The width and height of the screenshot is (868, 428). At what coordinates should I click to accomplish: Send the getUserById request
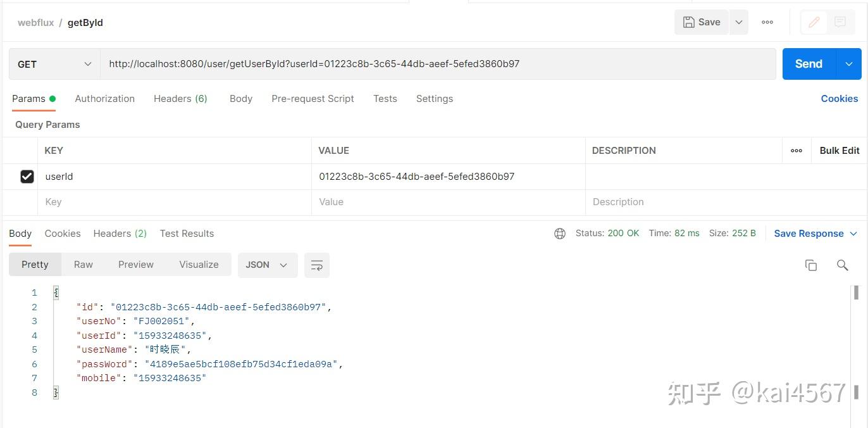pos(808,63)
